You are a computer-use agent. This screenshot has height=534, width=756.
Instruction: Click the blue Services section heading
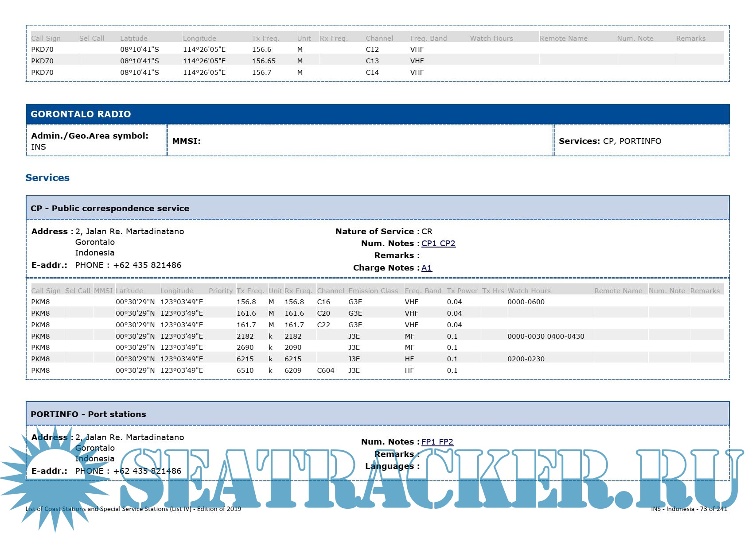tap(47, 178)
